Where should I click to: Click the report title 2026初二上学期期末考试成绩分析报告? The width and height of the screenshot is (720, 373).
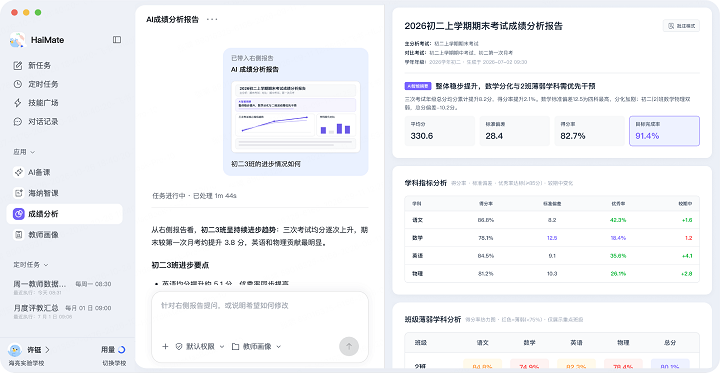click(484, 26)
